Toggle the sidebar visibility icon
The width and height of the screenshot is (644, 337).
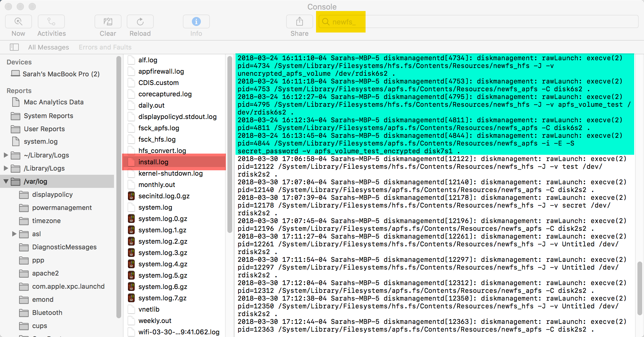(14, 47)
